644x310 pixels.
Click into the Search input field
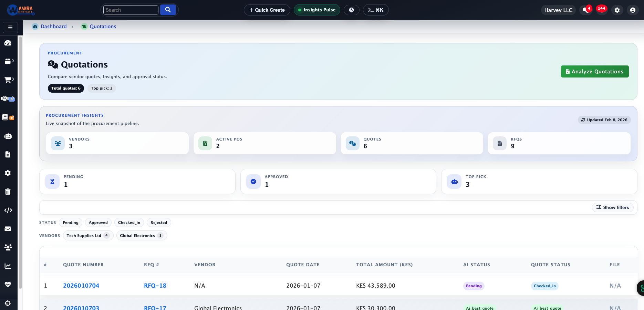[x=131, y=10]
